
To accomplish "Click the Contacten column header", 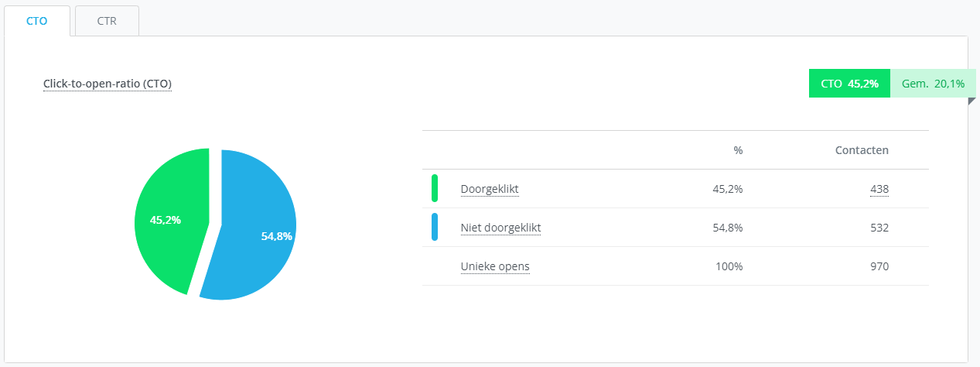I will point(862,150).
